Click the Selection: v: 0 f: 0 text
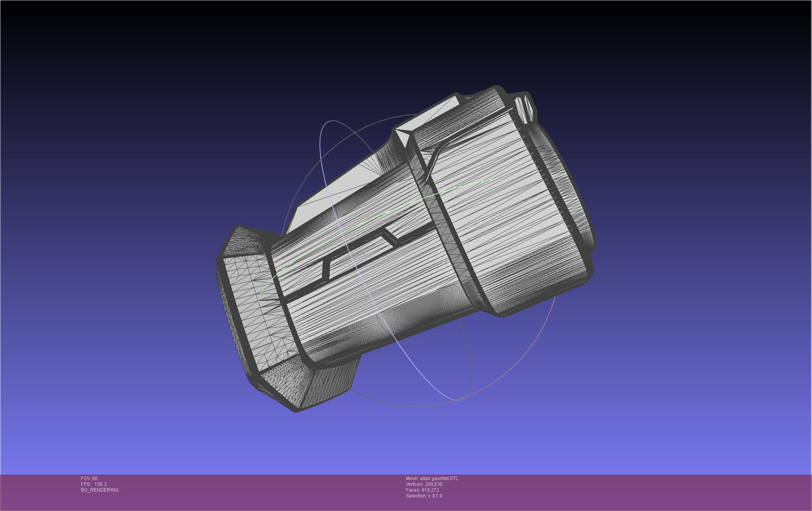The image size is (812, 511). pyautogui.click(x=424, y=496)
